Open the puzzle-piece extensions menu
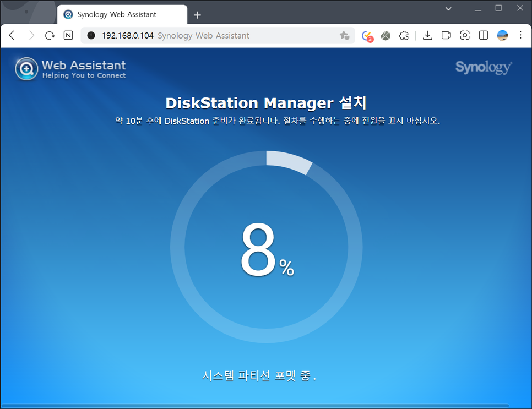The width and height of the screenshot is (532, 409). pyautogui.click(x=404, y=35)
